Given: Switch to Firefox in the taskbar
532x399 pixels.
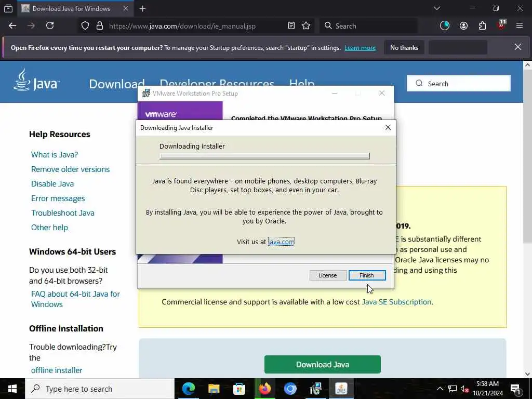Looking at the screenshot, I should (x=264, y=389).
